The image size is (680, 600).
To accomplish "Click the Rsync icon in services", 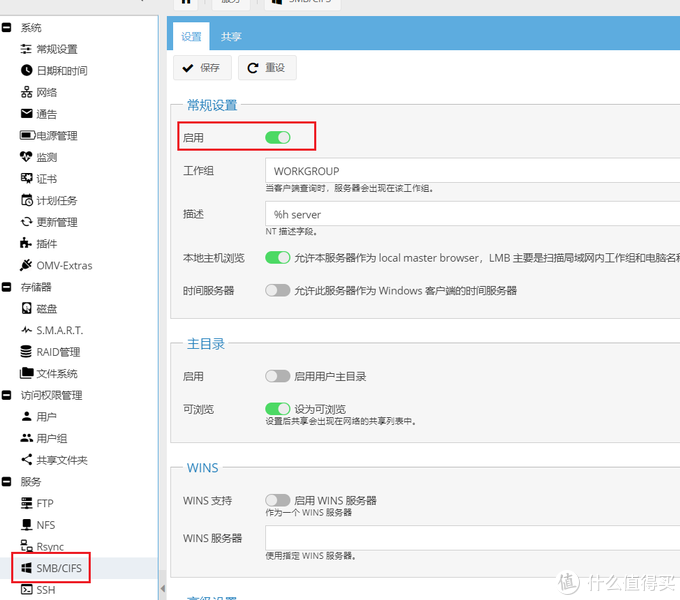I will click(x=26, y=546).
